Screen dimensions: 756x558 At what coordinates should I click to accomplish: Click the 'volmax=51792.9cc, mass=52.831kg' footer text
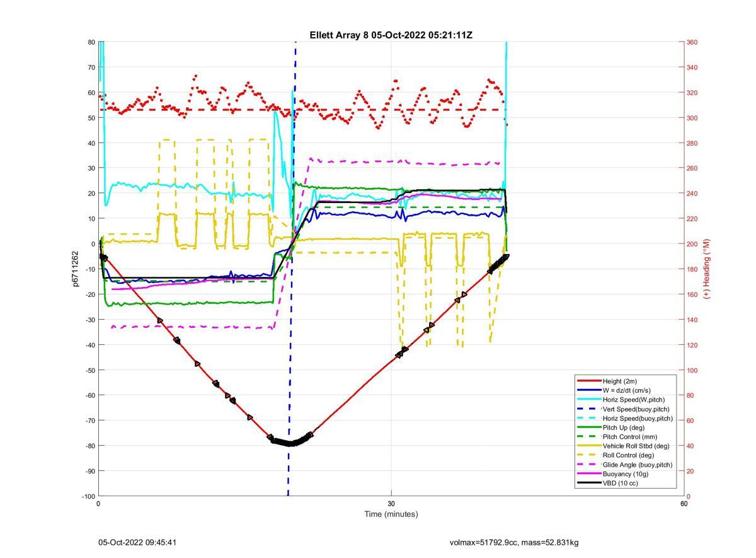(x=514, y=542)
